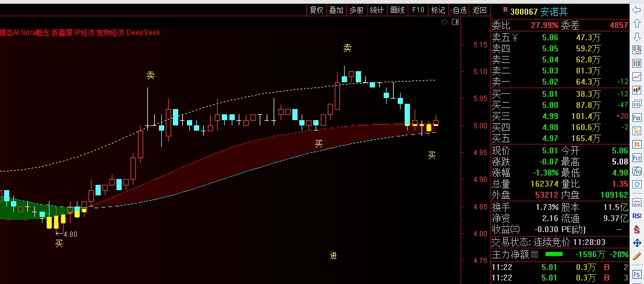Select the RSI indicator icon
The image size is (644, 284).
tap(637, 216)
